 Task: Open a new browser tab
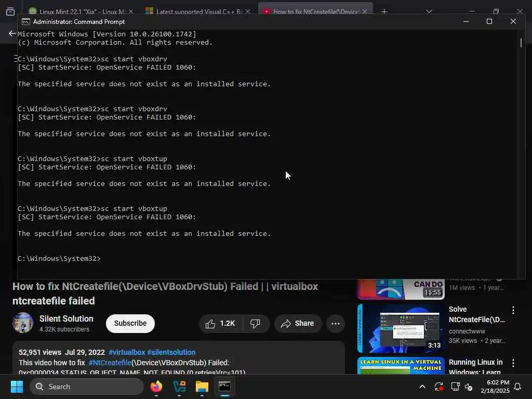click(384, 11)
